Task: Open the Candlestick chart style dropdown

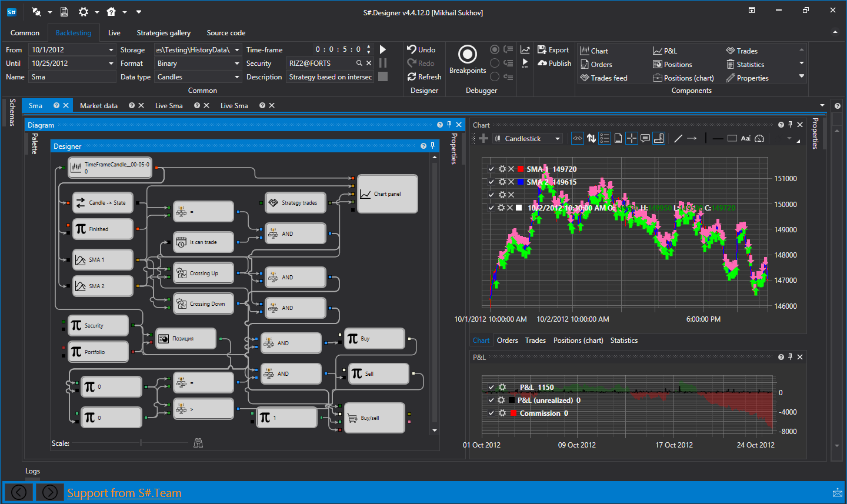Action: coord(558,138)
